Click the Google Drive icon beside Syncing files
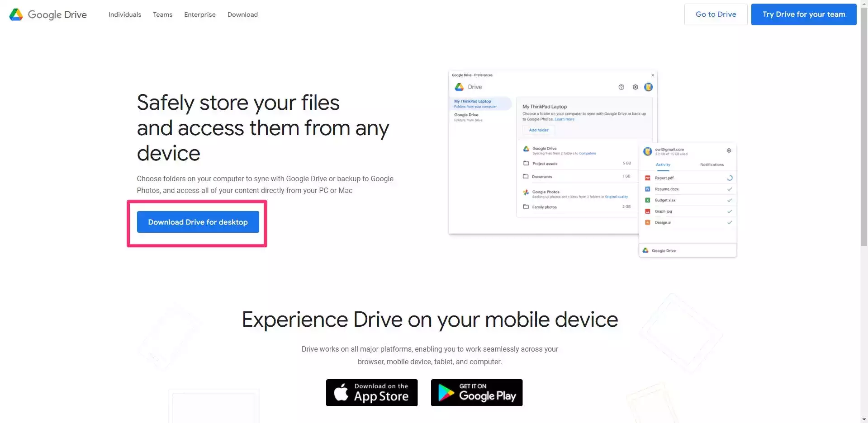Image resolution: width=868 pixels, height=423 pixels. point(526,149)
